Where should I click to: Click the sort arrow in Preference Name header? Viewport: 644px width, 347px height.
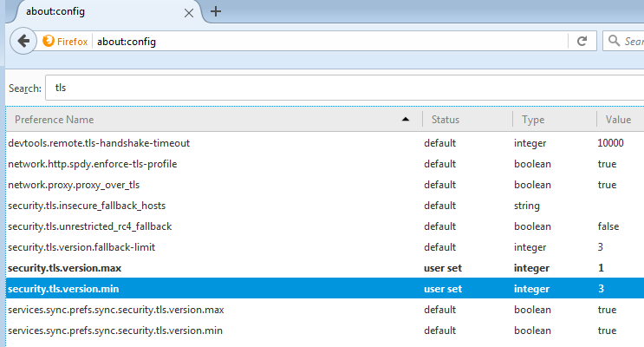point(406,120)
